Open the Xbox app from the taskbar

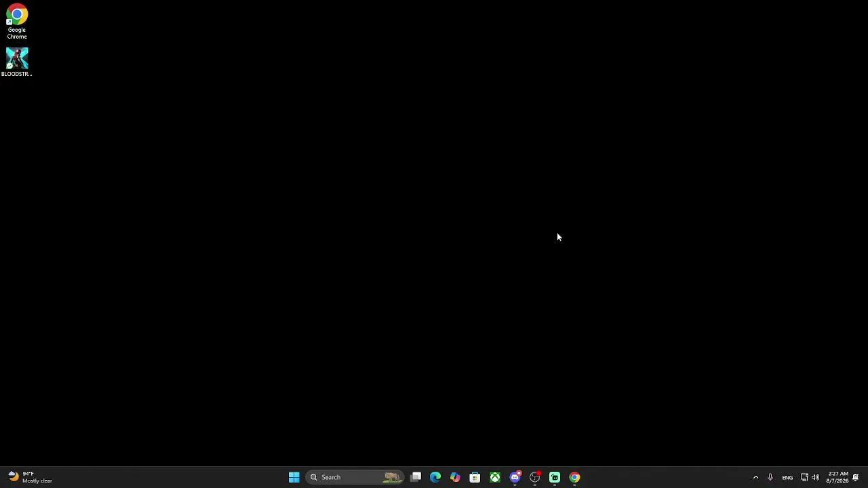point(495,477)
